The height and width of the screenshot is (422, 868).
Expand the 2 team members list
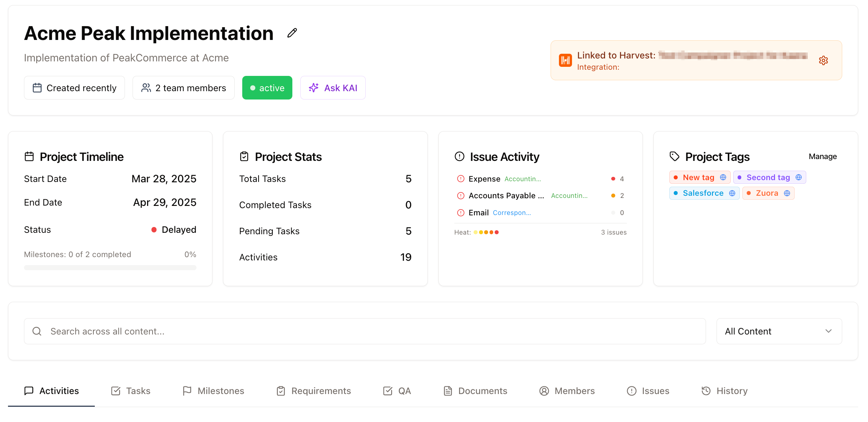click(183, 88)
